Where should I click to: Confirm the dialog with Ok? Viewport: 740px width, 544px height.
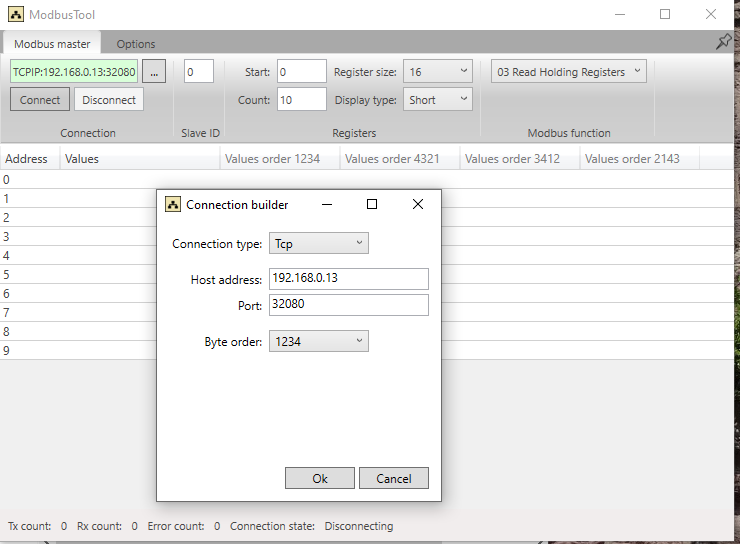tap(320, 478)
